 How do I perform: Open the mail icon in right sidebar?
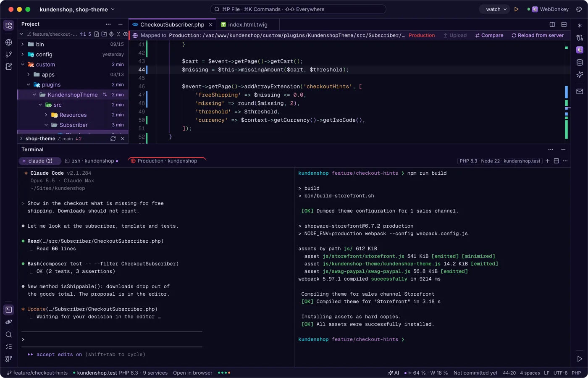pyautogui.click(x=580, y=91)
